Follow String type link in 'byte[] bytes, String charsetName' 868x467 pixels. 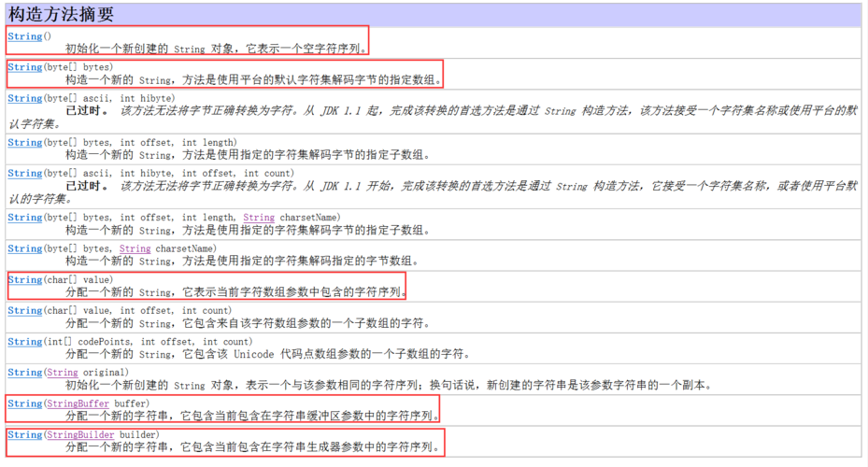pyautogui.click(x=135, y=249)
